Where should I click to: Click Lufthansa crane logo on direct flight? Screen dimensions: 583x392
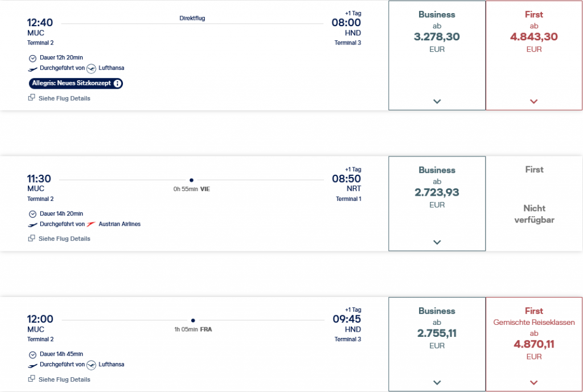pyautogui.click(x=91, y=68)
